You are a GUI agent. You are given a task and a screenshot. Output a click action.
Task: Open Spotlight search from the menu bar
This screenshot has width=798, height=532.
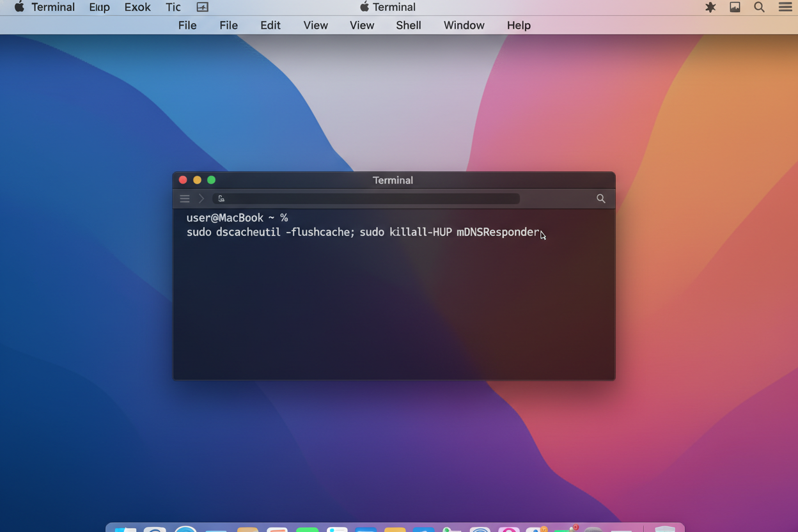pos(759,8)
